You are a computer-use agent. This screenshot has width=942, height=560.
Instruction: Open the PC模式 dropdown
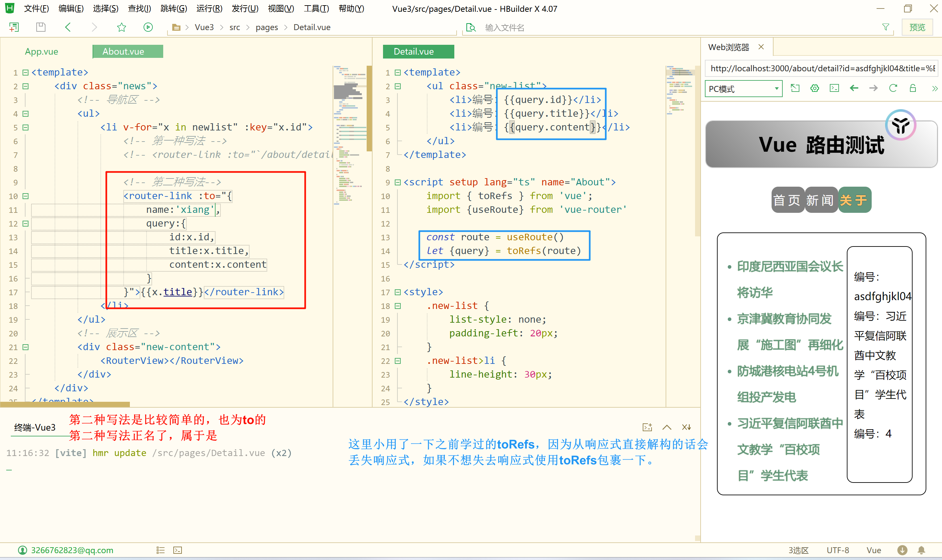pos(743,89)
